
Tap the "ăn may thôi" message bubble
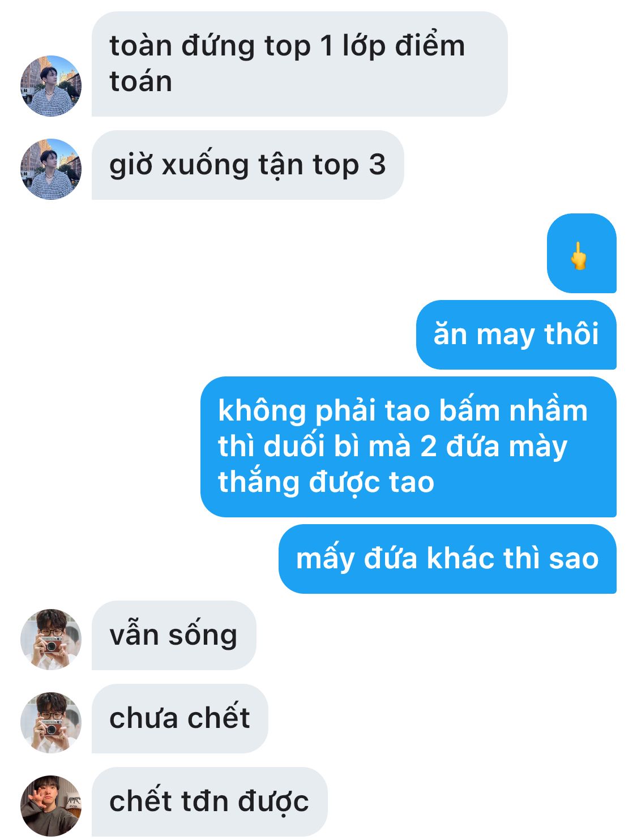516,335
